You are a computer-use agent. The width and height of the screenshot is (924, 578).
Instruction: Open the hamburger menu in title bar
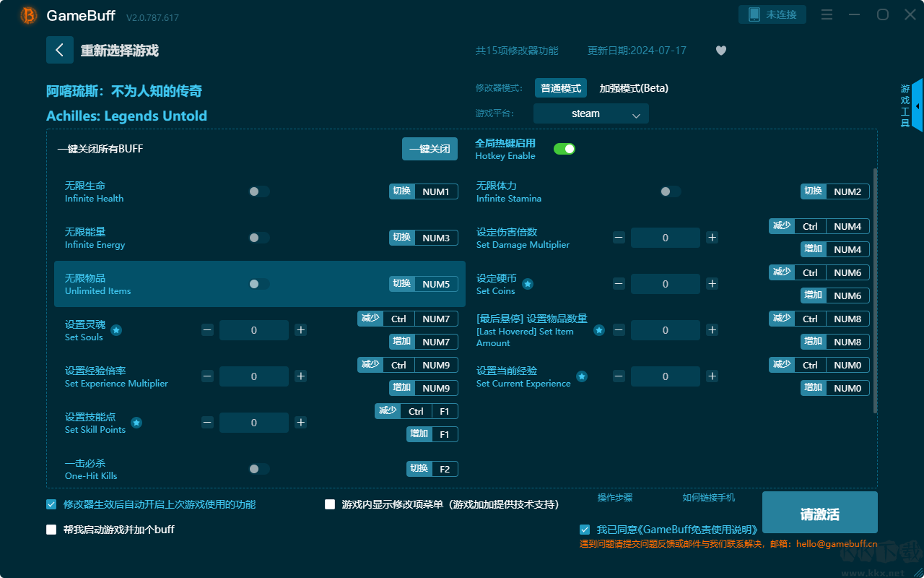point(827,14)
